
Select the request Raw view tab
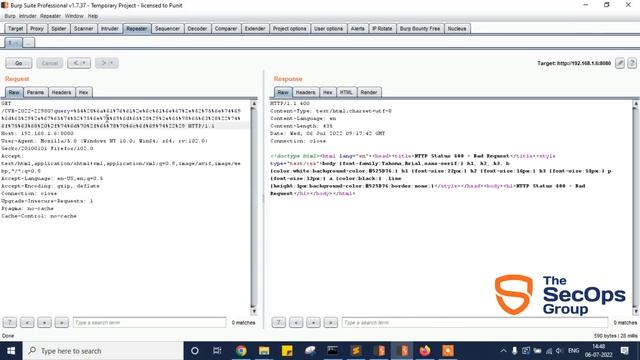(x=14, y=92)
